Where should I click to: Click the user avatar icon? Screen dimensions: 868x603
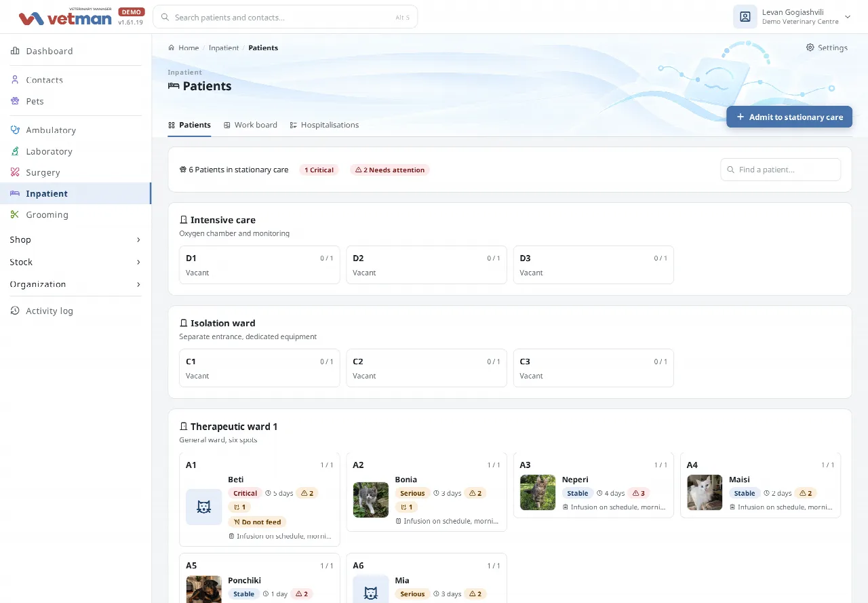[745, 17]
